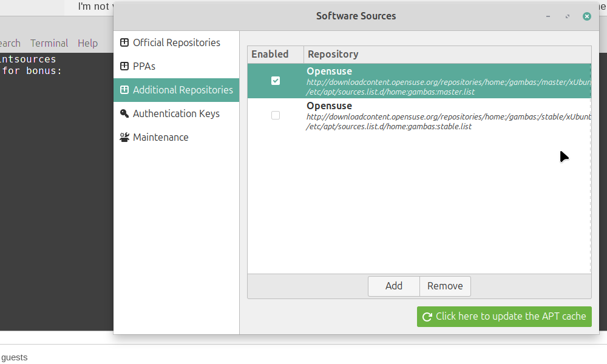Go to Authentication Keys section
The height and width of the screenshot is (364, 607).
coord(176,113)
